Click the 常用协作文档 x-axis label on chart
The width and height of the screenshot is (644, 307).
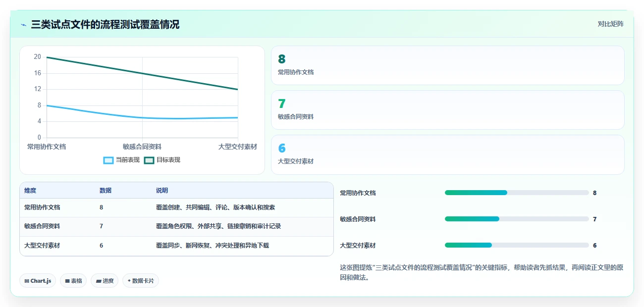point(47,147)
